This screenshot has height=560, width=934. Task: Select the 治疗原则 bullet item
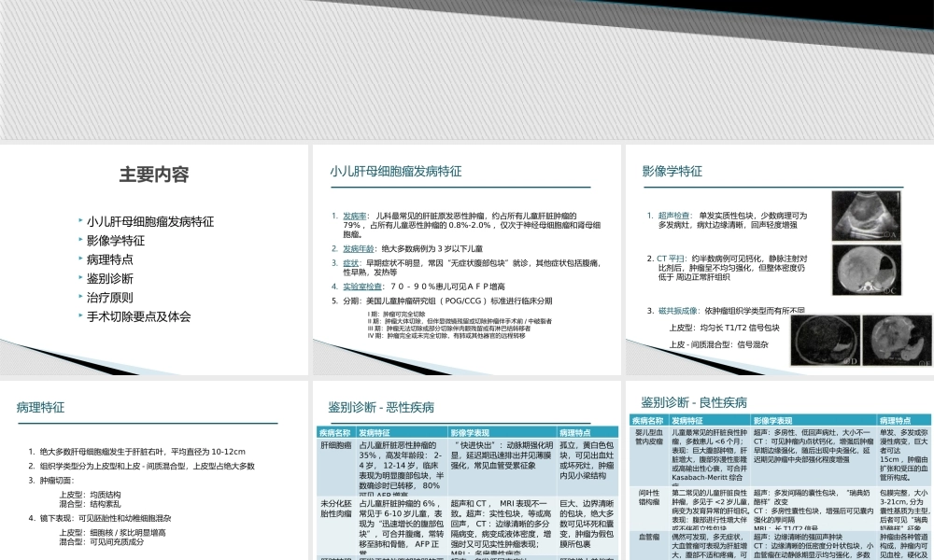[x=109, y=298]
